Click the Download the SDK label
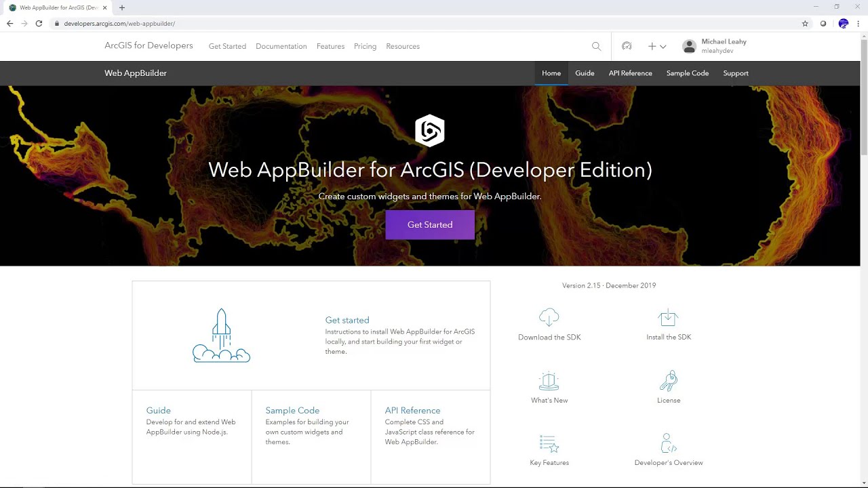The height and width of the screenshot is (488, 868). (x=549, y=337)
